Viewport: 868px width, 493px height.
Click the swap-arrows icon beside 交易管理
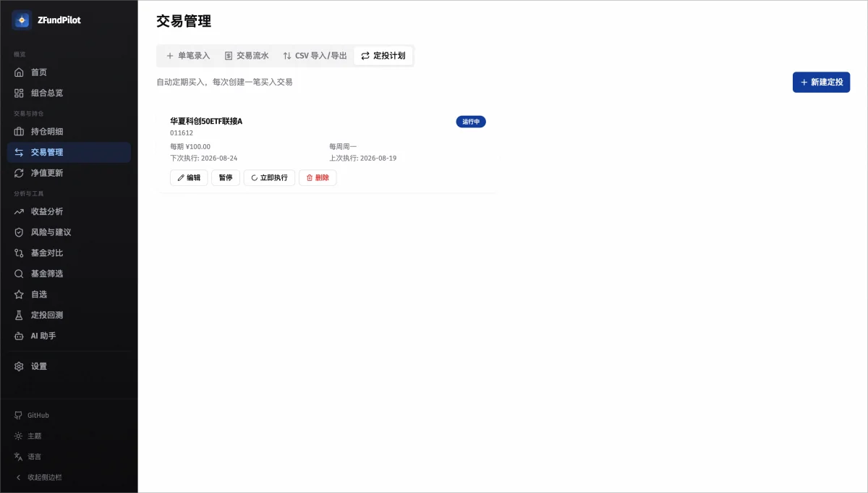pos(19,152)
